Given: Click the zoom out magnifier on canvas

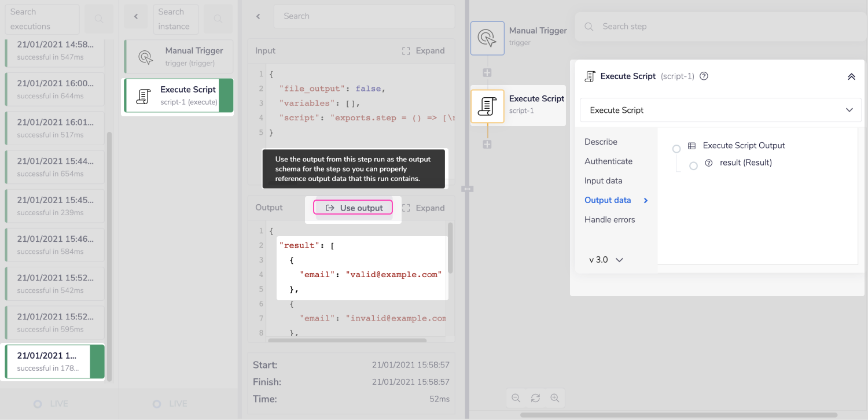Looking at the screenshot, I should pos(516,398).
